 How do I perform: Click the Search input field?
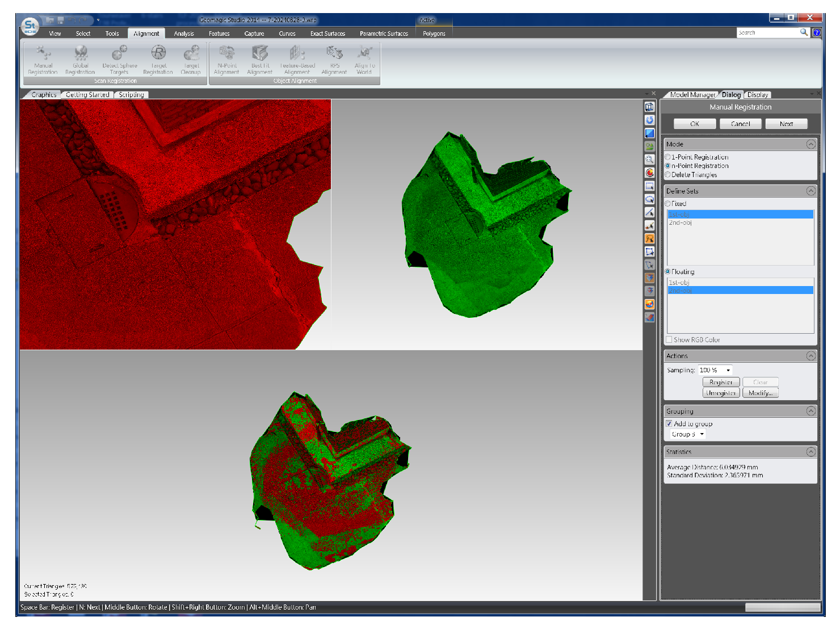click(x=767, y=33)
